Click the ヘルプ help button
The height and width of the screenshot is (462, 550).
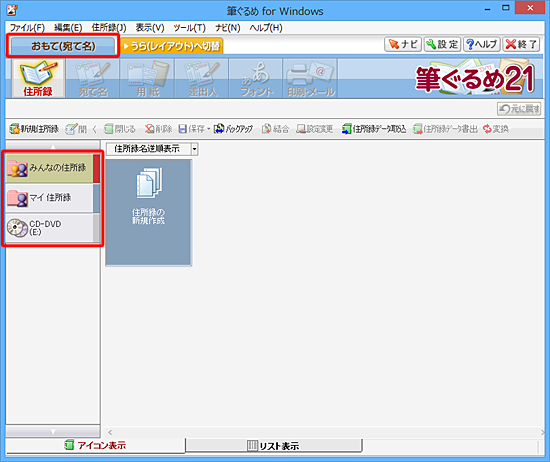[482, 45]
